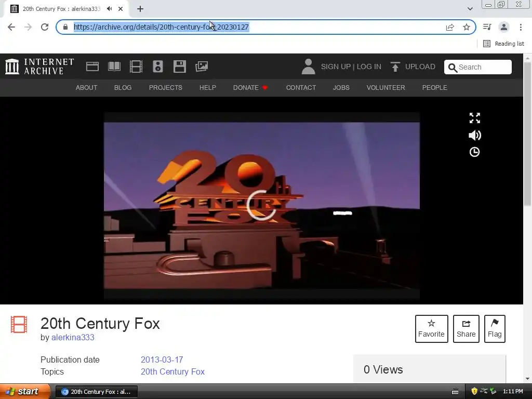Open the PROJECTS menu item
The height and width of the screenshot is (399, 532).
coord(166,87)
